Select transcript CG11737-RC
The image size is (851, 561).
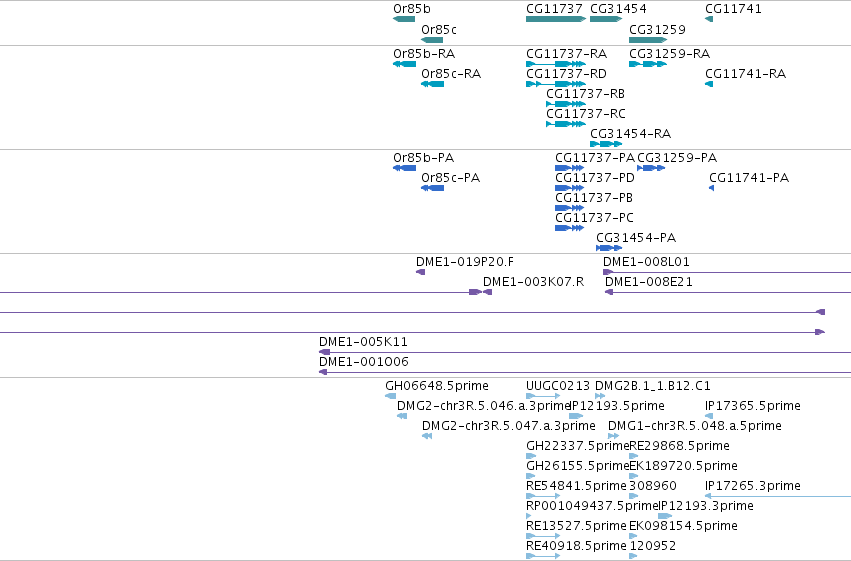point(586,114)
